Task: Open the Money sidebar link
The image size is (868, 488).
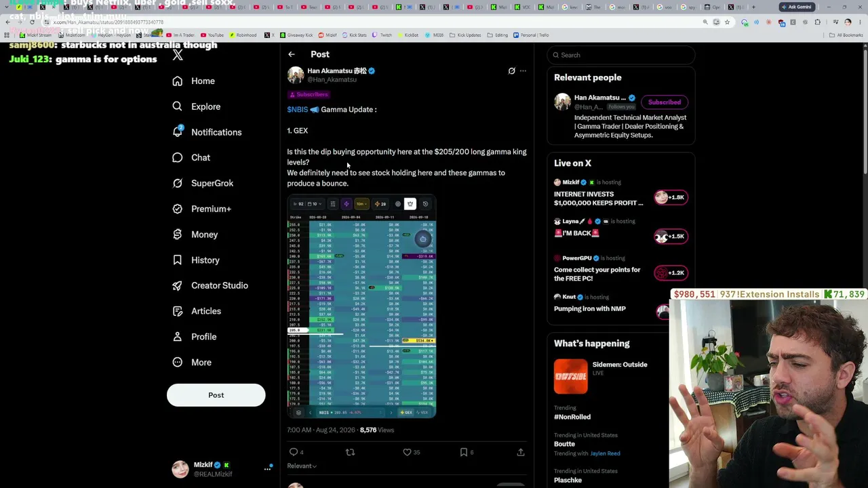Action: coord(204,235)
